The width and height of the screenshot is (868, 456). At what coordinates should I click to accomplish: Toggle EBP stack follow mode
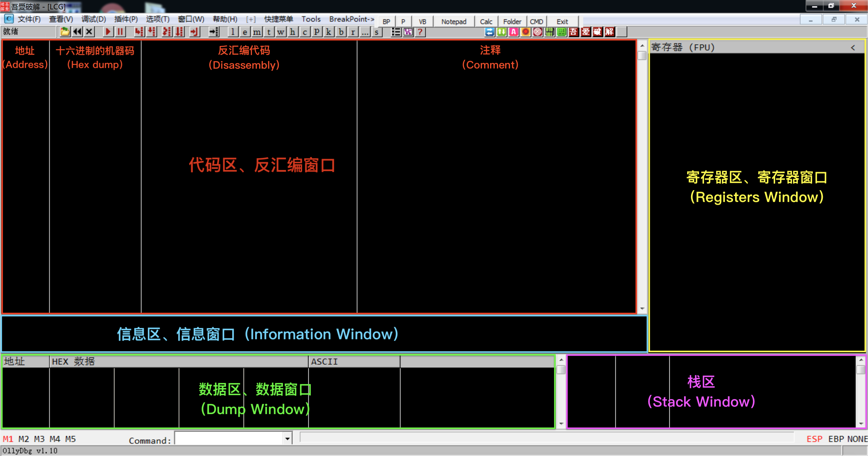point(836,439)
